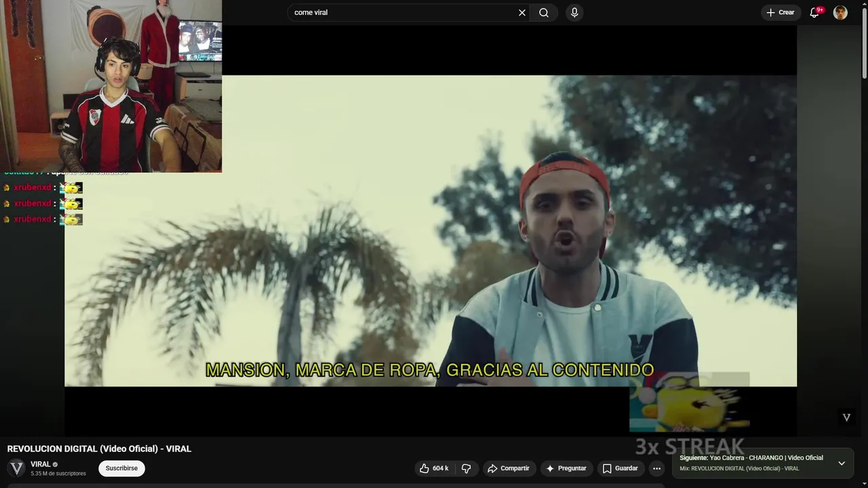Click the channel watermark in video corner
Image resolution: width=868 pixels, height=488 pixels.
[x=846, y=418]
